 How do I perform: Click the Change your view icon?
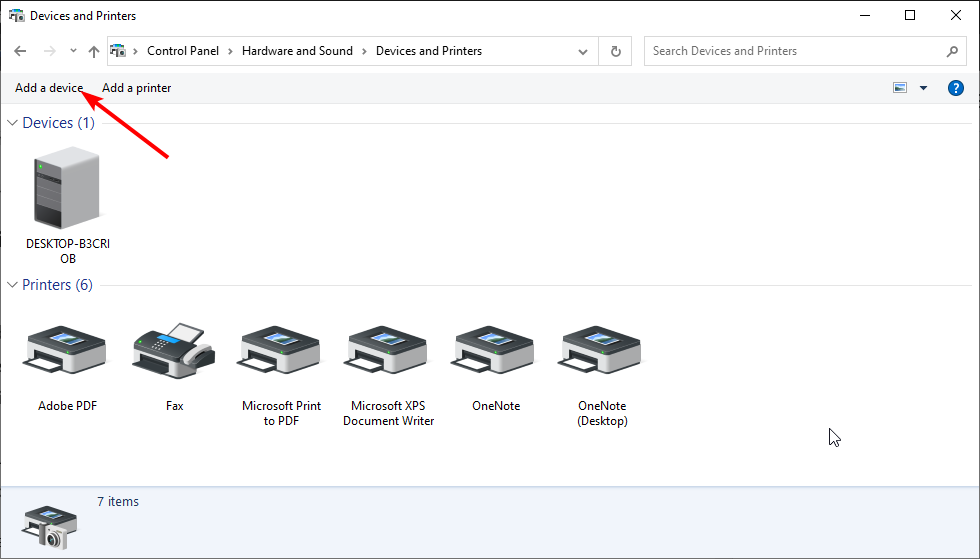(x=900, y=88)
